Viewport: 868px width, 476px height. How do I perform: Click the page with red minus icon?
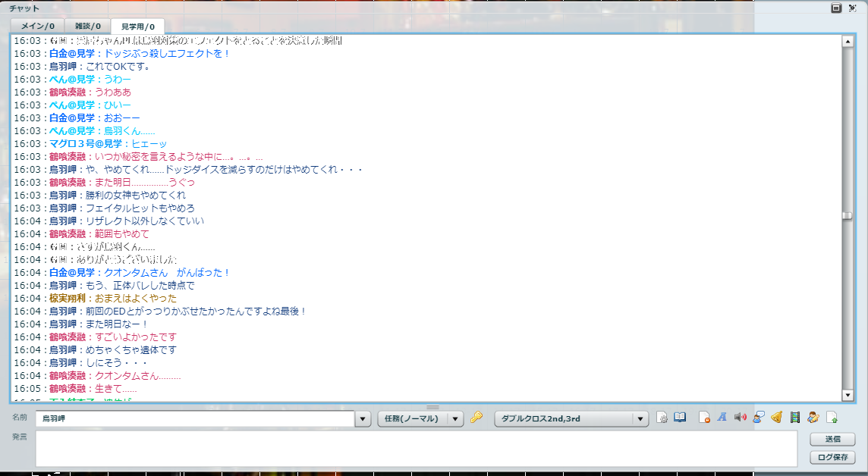tap(705, 418)
